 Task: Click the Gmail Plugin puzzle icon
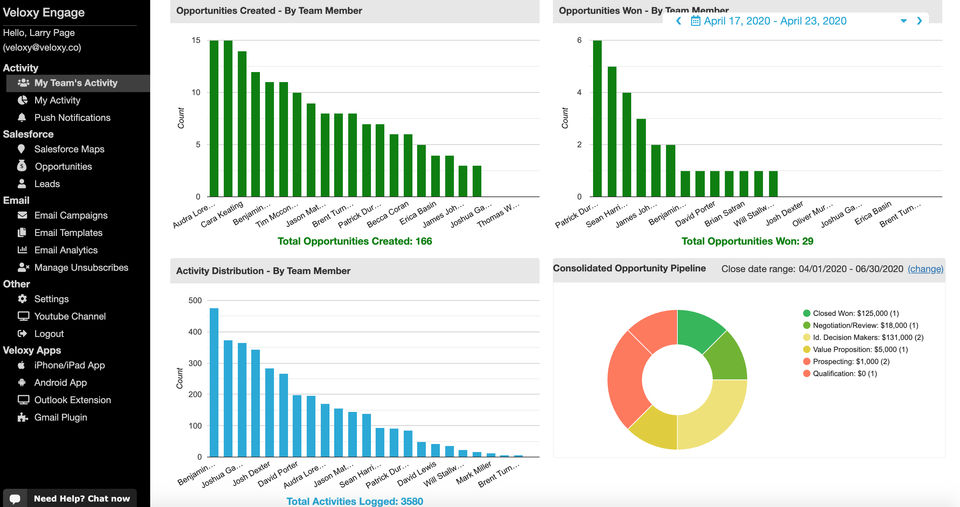(23, 417)
